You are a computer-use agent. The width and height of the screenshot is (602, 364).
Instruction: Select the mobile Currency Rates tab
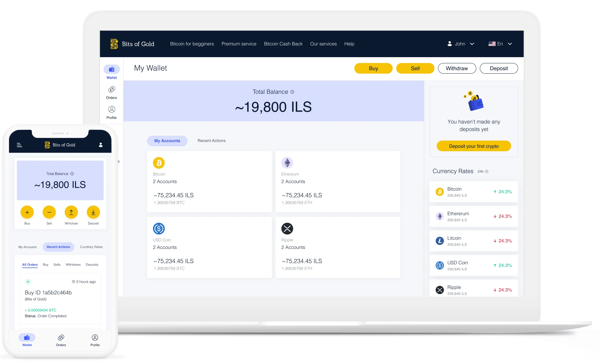pos(91,247)
